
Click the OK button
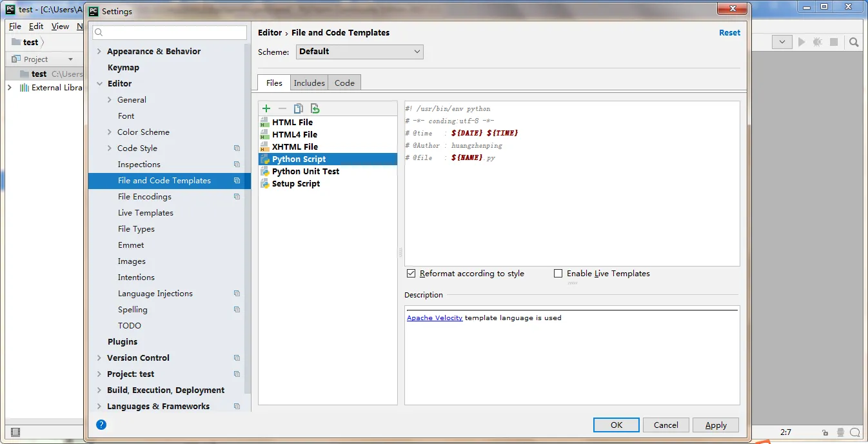point(616,425)
